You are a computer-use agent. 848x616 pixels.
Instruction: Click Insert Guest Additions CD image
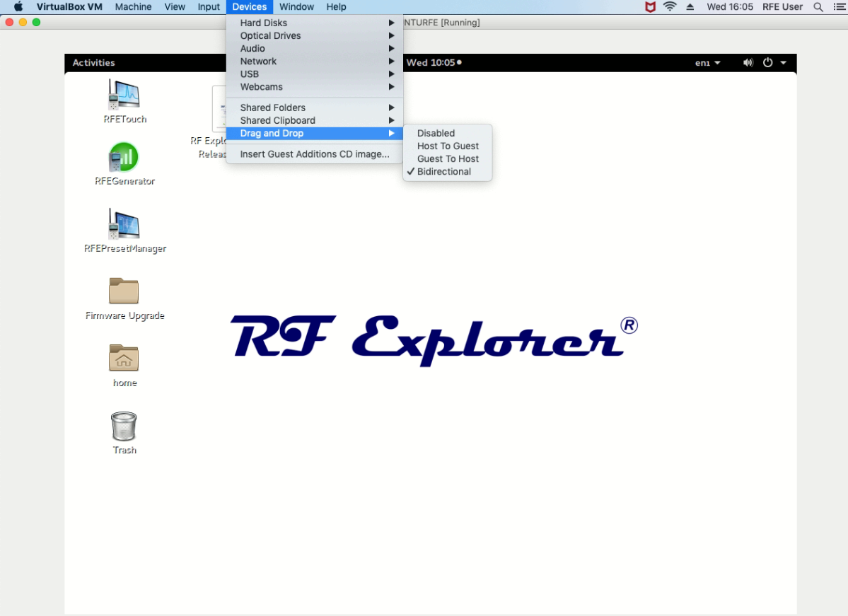pyautogui.click(x=314, y=154)
